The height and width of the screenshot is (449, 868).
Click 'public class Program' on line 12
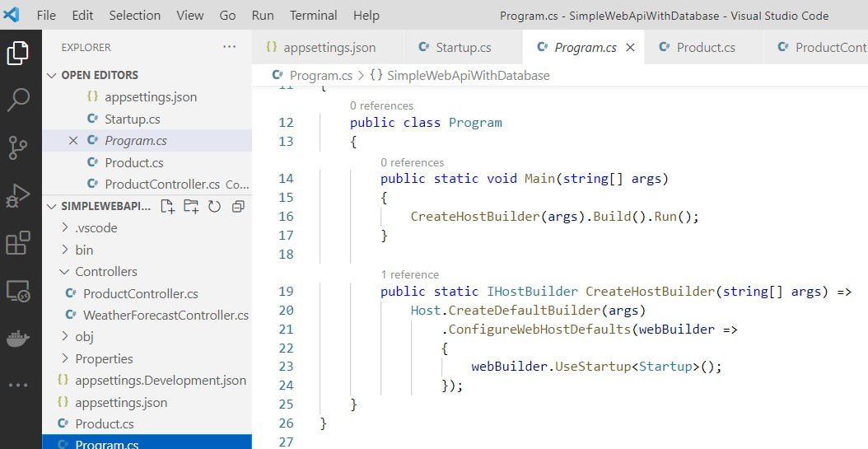426,123
